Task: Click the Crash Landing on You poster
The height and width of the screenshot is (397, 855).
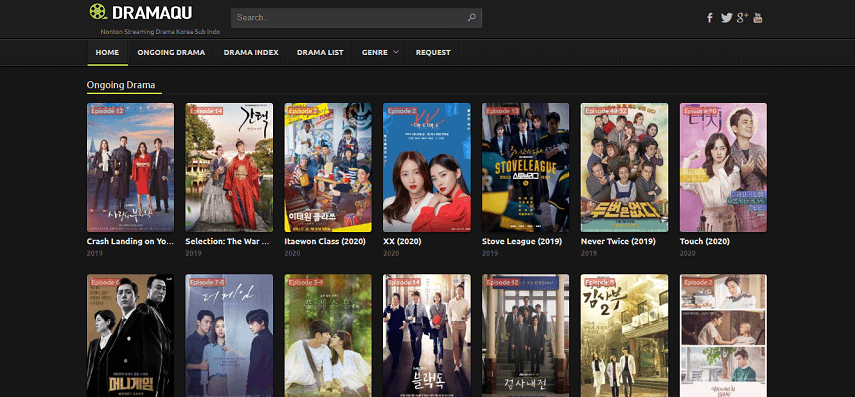Action: coord(130,167)
